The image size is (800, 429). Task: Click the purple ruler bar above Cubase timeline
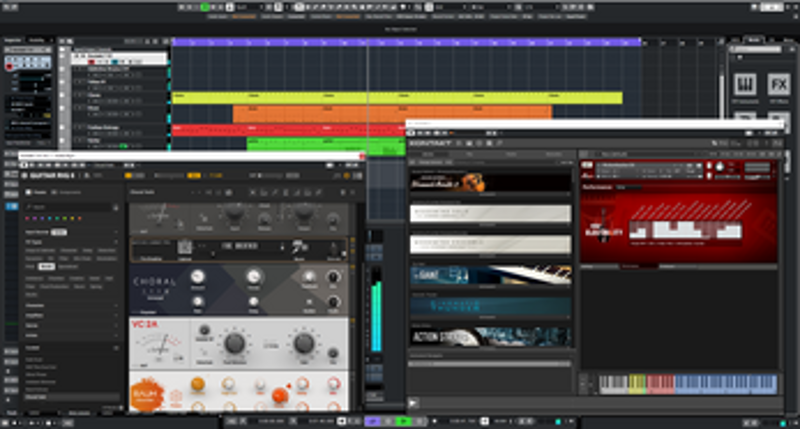(407, 42)
